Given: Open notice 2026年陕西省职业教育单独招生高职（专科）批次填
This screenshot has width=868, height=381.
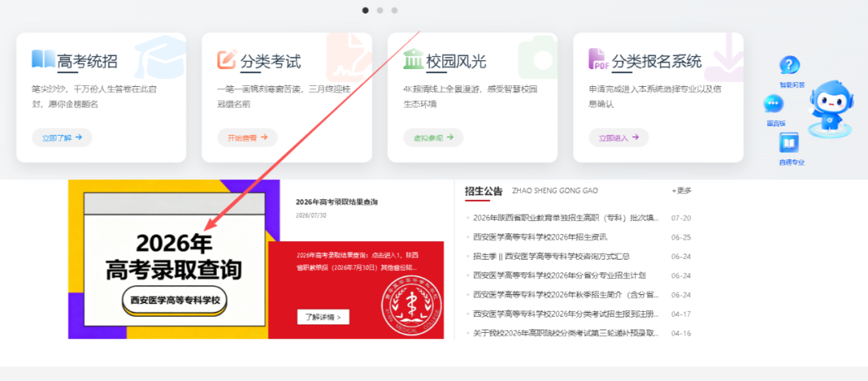Looking at the screenshot, I should [x=567, y=218].
